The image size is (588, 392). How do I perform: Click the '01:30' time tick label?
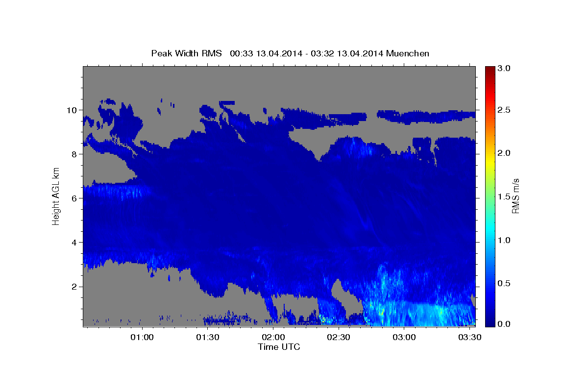(x=207, y=338)
